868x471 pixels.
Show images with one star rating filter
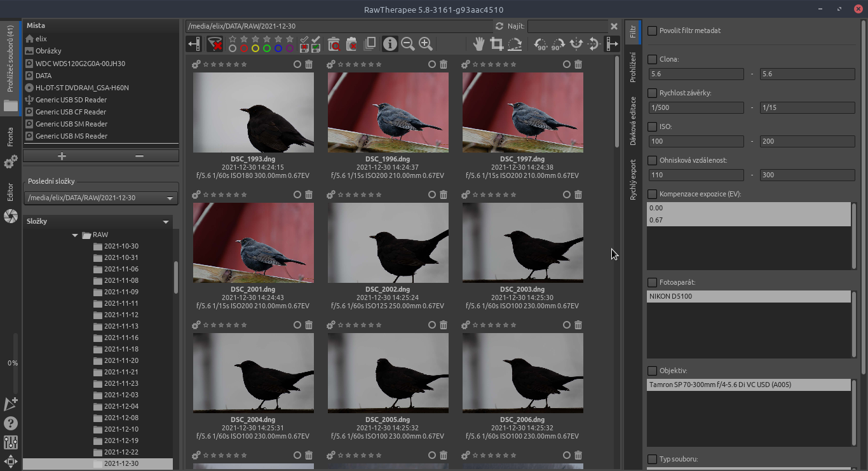point(244,39)
